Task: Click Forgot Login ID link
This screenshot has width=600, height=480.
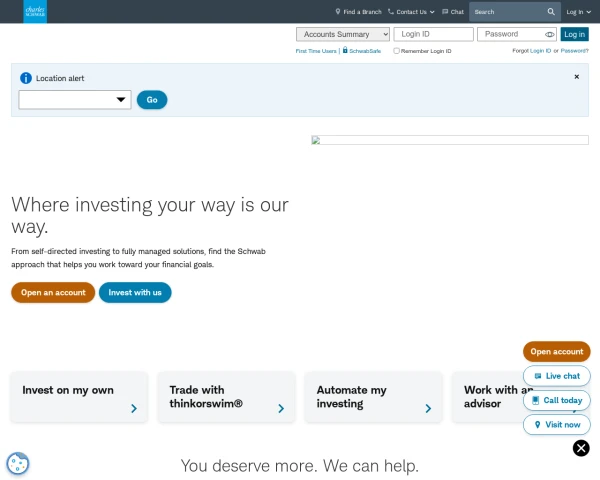Action: coord(540,51)
